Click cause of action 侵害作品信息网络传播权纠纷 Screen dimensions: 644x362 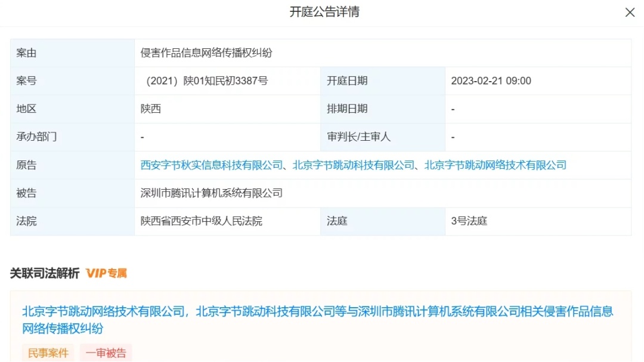[206, 53]
